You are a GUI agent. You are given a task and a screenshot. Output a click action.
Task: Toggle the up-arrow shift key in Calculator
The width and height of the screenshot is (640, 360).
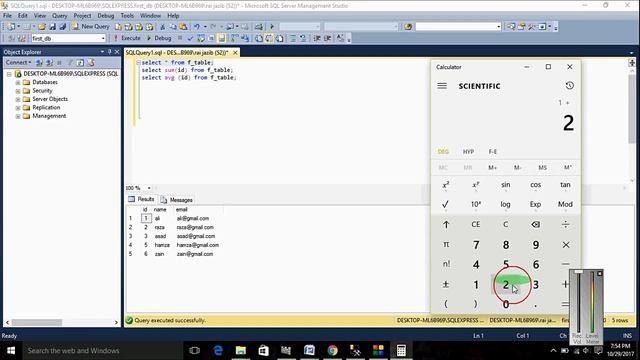coord(446,224)
